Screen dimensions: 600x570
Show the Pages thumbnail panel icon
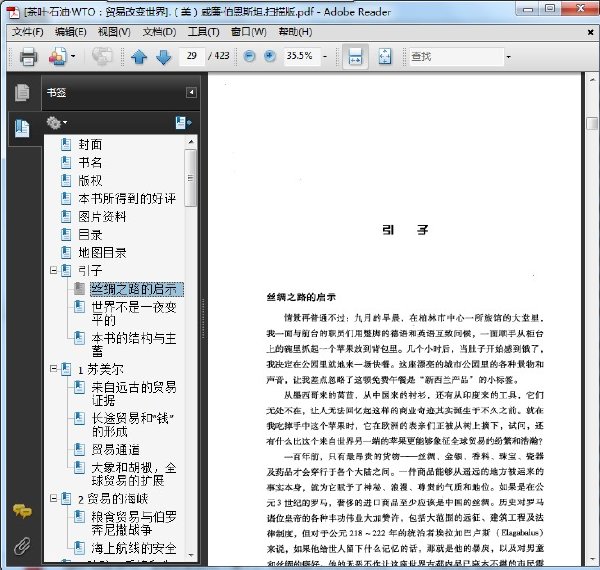point(22,93)
